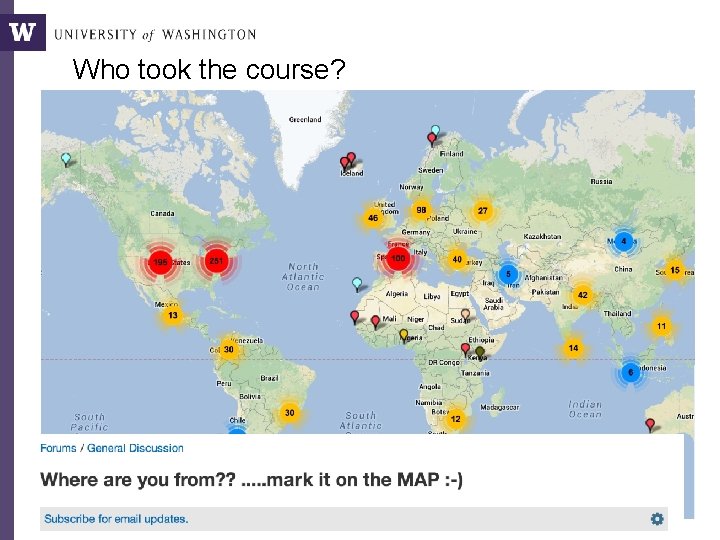Select the olive green pin on Kenya
The height and width of the screenshot is (540, 720).
(x=480, y=353)
